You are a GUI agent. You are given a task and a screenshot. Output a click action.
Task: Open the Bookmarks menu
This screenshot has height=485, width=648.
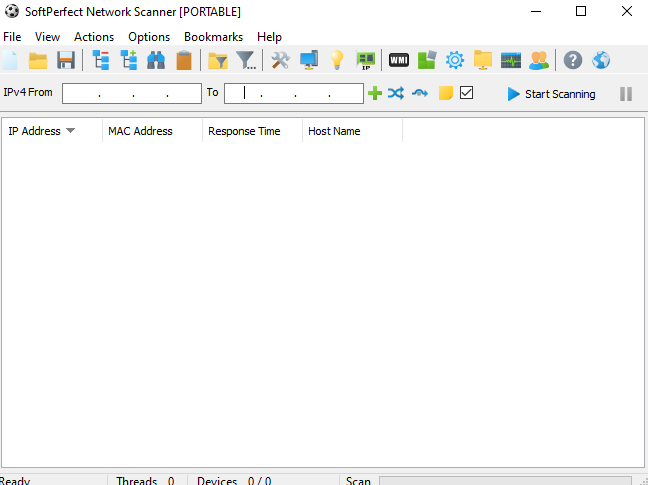[213, 37]
